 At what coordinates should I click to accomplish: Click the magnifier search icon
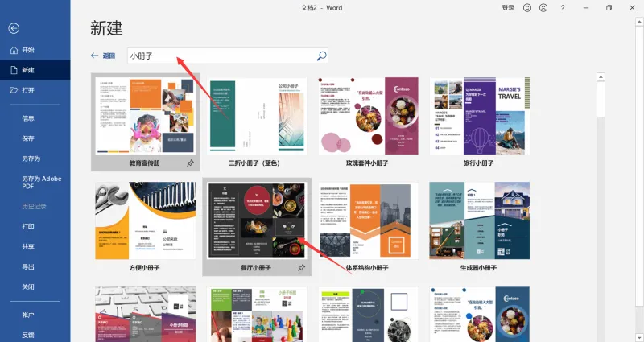tap(321, 56)
